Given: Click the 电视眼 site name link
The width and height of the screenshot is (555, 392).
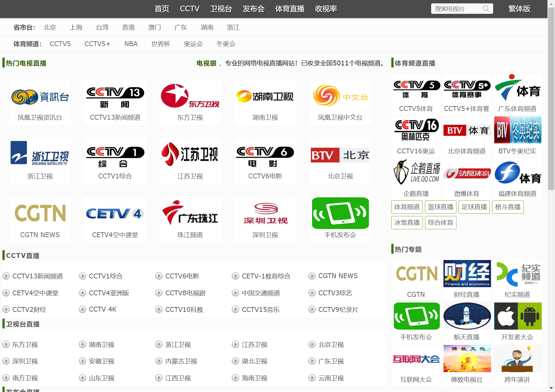Looking at the screenshot, I should tap(207, 63).
